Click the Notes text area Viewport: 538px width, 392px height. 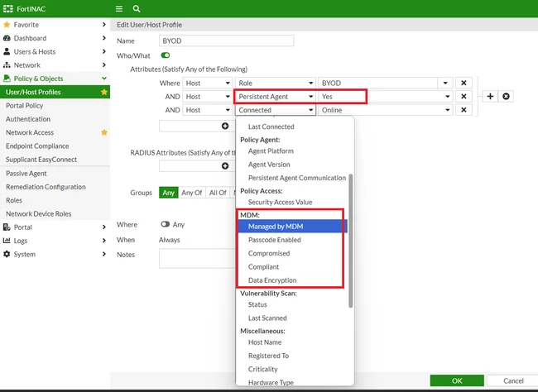(x=197, y=258)
